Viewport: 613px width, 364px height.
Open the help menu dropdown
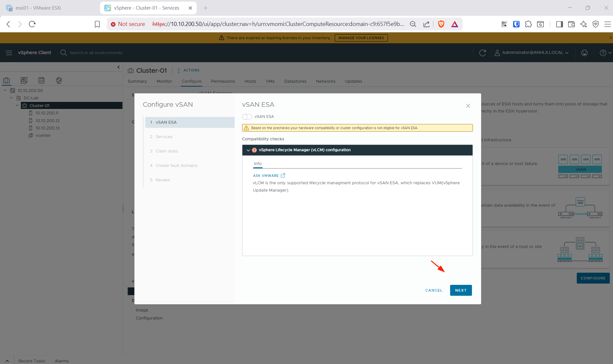point(606,53)
